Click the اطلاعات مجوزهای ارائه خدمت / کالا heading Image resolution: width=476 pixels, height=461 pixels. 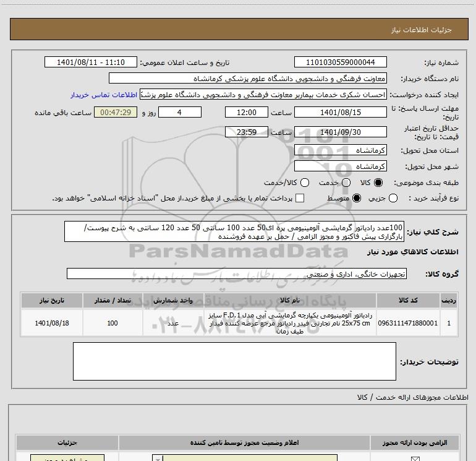413,397
